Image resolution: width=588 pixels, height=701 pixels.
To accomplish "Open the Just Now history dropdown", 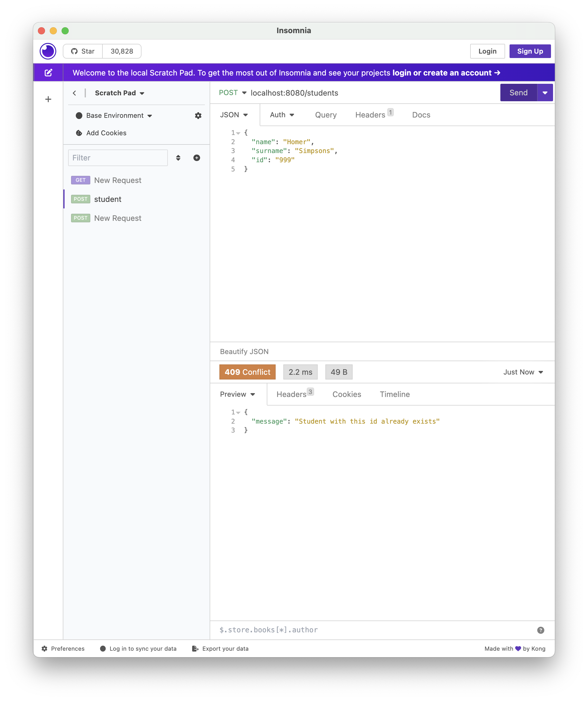I will tap(523, 372).
